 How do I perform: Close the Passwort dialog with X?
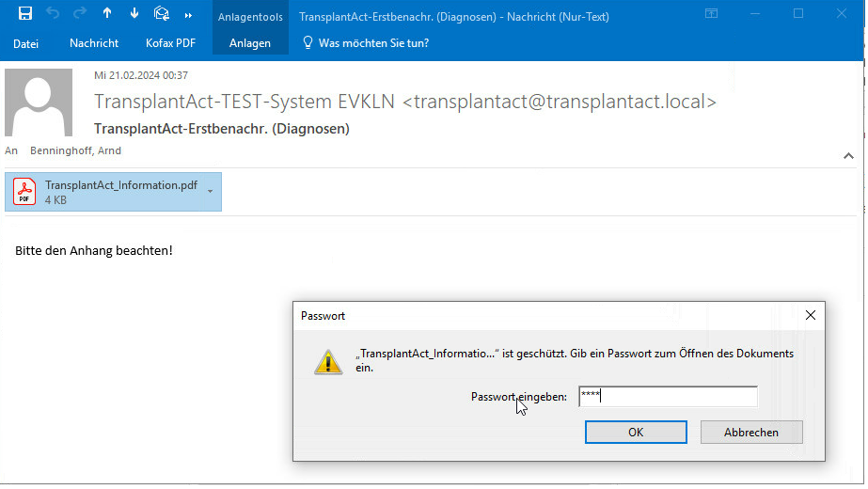(811, 316)
